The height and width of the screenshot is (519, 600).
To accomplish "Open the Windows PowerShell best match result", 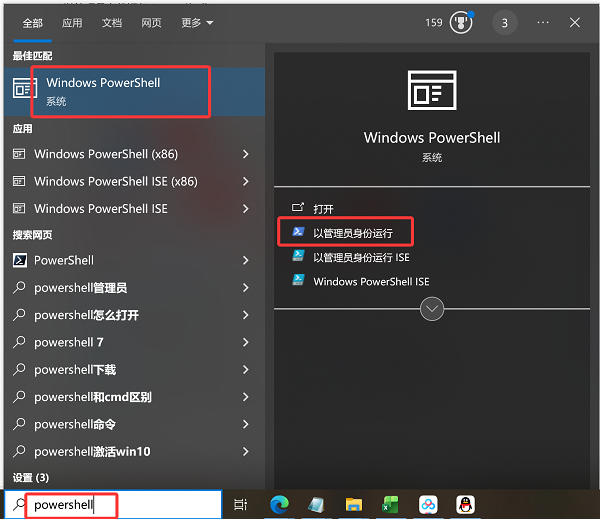I will pyautogui.click(x=134, y=92).
